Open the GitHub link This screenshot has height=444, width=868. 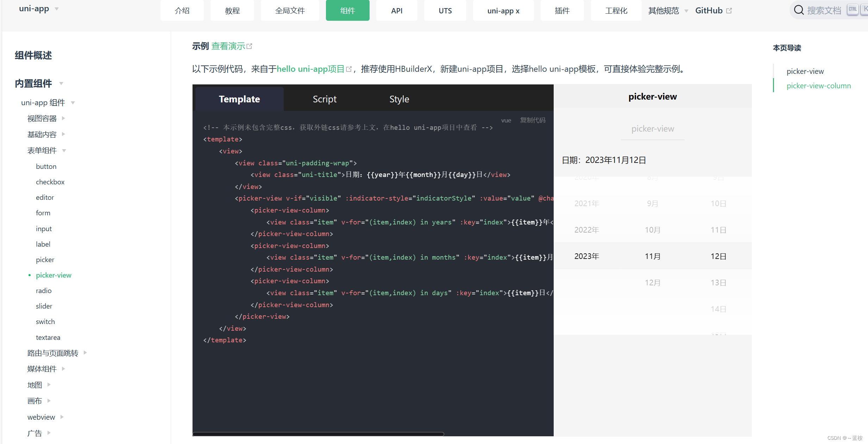tap(709, 11)
